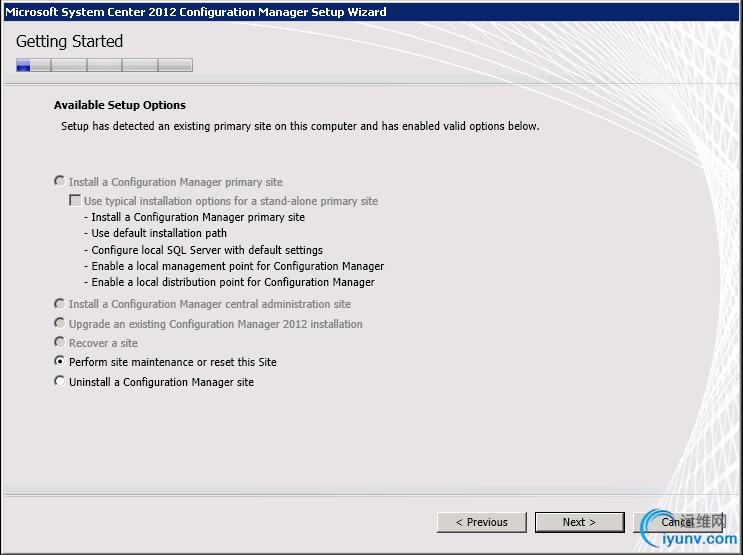Check Use typical installation options checkbox

pos(75,200)
